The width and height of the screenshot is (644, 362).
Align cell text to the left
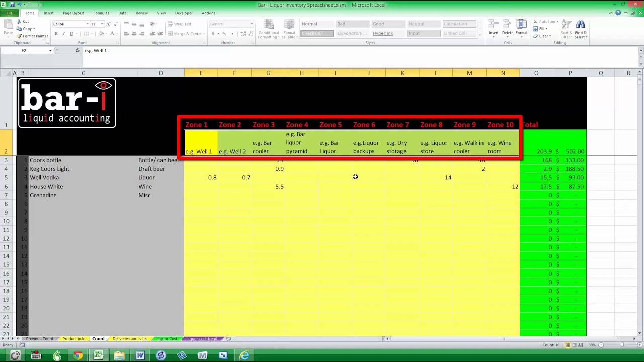click(x=126, y=34)
